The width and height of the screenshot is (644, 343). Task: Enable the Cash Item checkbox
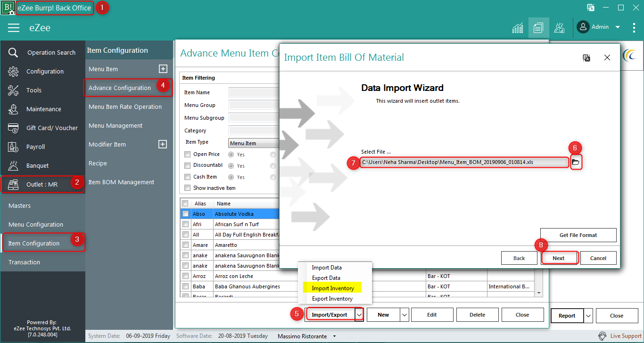pos(187,177)
